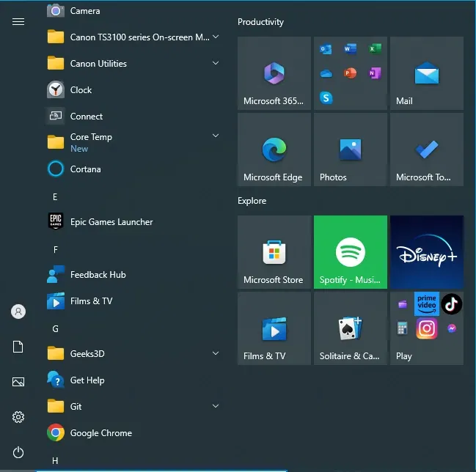Open Feedback Hub
The image size is (476, 472).
point(133,275)
